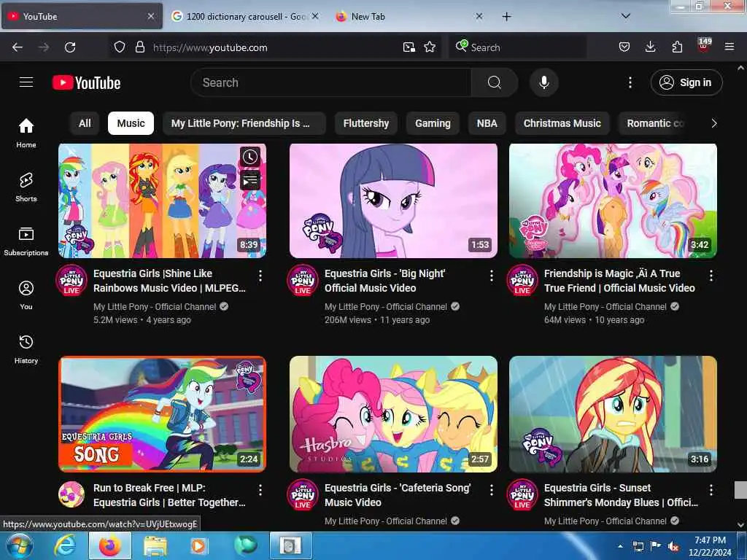This screenshot has width=747, height=560.
Task: Select the Gaming filter chip
Action: tap(433, 123)
